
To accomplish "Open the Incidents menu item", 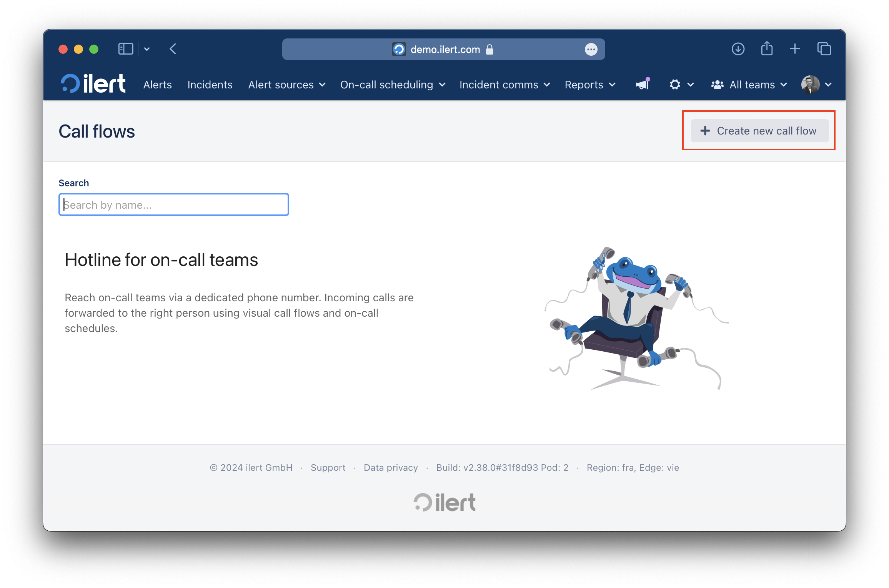I will click(x=210, y=85).
